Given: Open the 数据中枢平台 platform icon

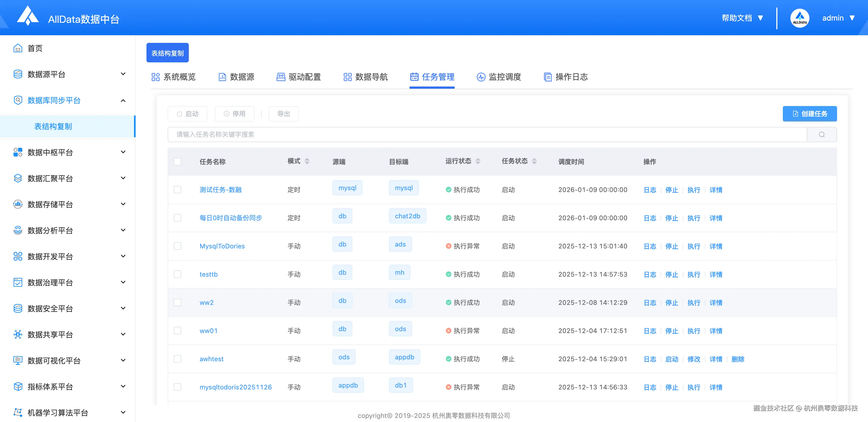Looking at the screenshot, I should point(18,152).
